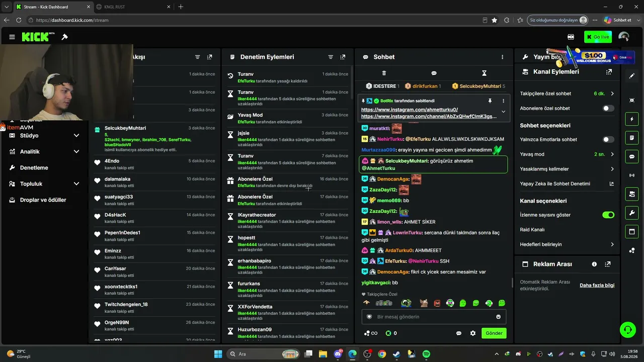The image size is (644, 362).
Task: Click the lightning bolt icon in right sidebar
Action: click(x=632, y=119)
